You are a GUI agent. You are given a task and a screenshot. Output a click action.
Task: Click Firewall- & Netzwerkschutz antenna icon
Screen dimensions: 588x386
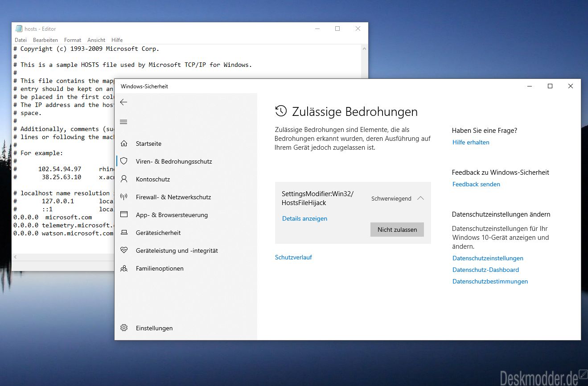124,197
